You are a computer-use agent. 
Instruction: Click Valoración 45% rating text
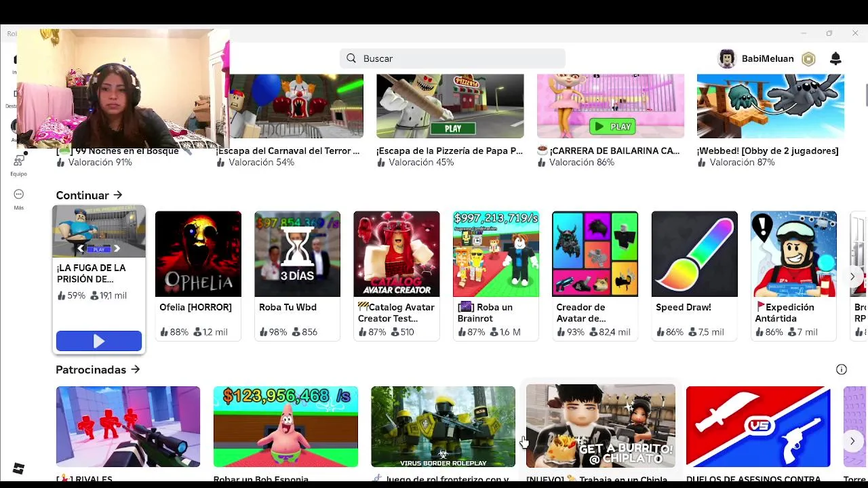(x=421, y=163)
